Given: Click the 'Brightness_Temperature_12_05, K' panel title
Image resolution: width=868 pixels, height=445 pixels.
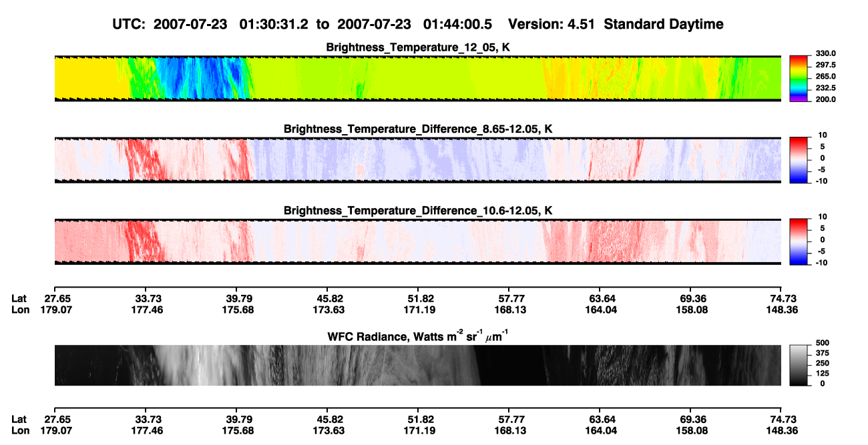Looking at the screenshot, I should click(418, 47).
